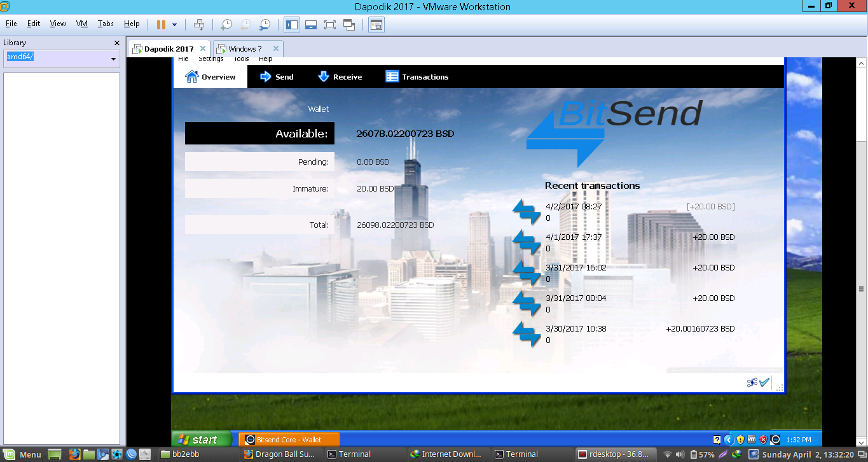The width and height of the screenshot is (868, 462).
Task: Click the battery 57% indicator
Action: pyautogui.click(x=702, y=454)
